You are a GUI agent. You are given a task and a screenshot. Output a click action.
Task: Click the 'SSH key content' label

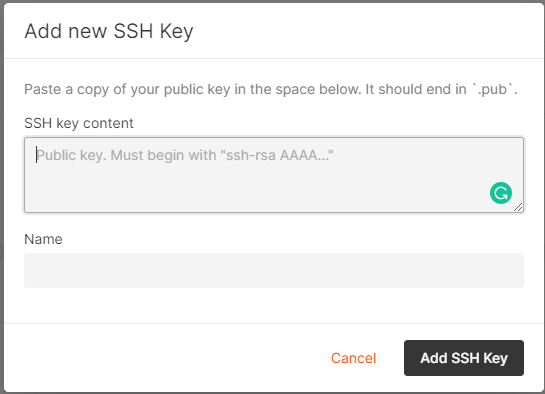[79, 123]
